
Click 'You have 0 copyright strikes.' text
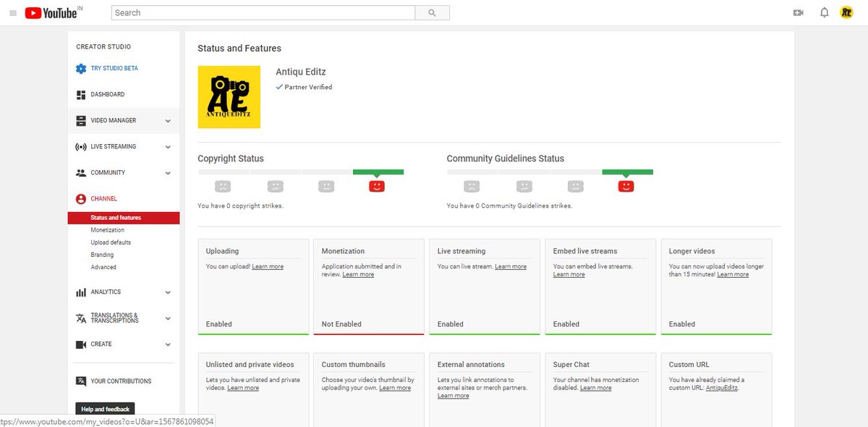pos(241,206)
